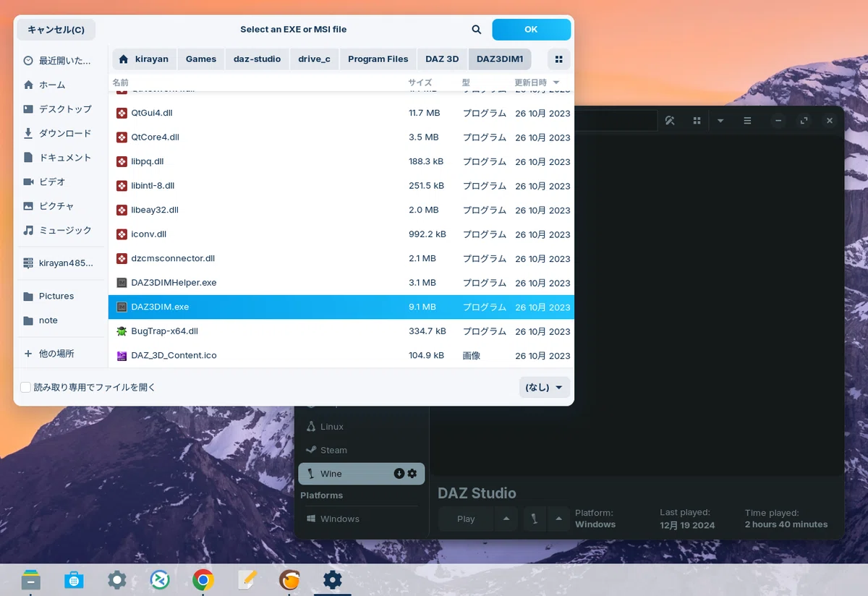Click the tools icon in Lutris header

670,121
